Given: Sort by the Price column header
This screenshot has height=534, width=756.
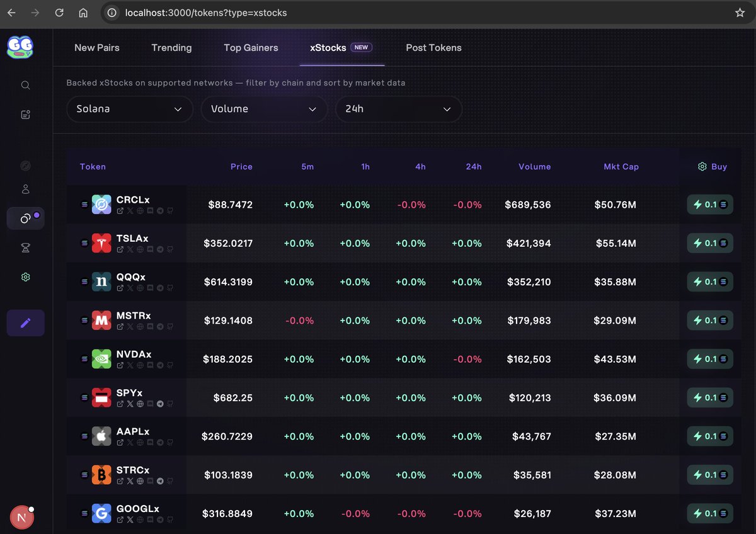Looking at the screenshot, I should pos(241,167).
